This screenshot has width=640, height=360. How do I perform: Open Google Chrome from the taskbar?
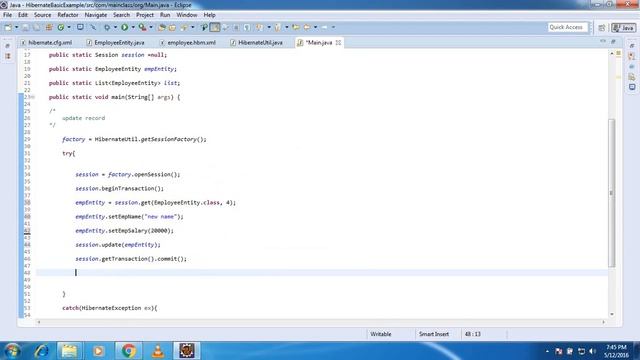128,351
